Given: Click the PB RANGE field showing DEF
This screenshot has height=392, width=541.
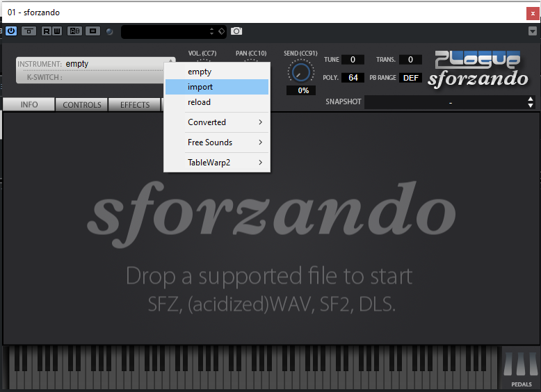Looking at the screenshot, I should (410, 78).
